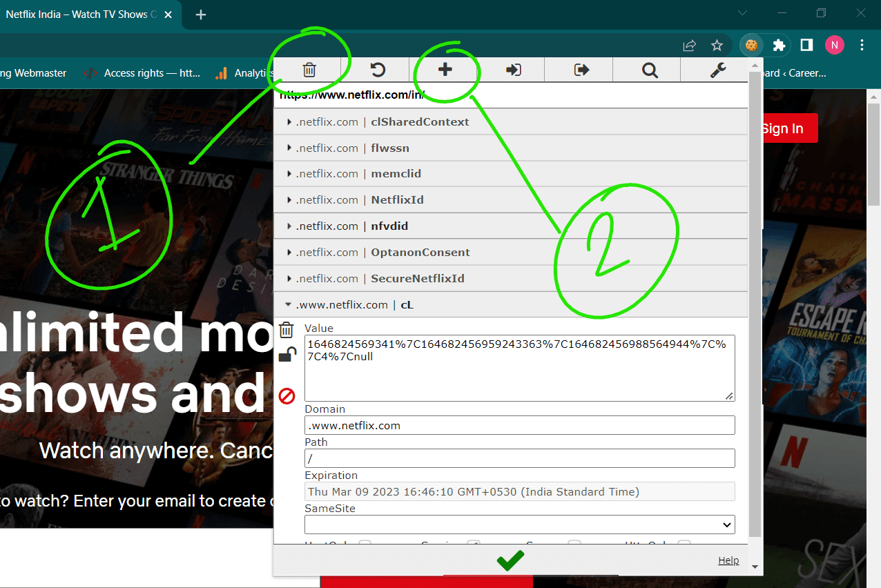Open the Webmaster bookmark
881x588 pixels.
pyautogui.click(x=34, y=72)
